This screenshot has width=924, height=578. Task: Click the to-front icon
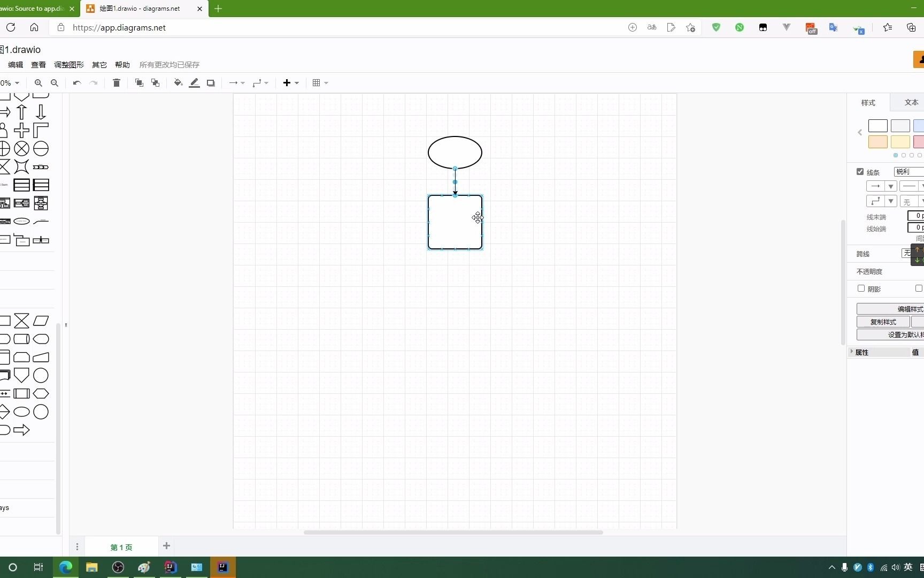click(x=138, y=83)
